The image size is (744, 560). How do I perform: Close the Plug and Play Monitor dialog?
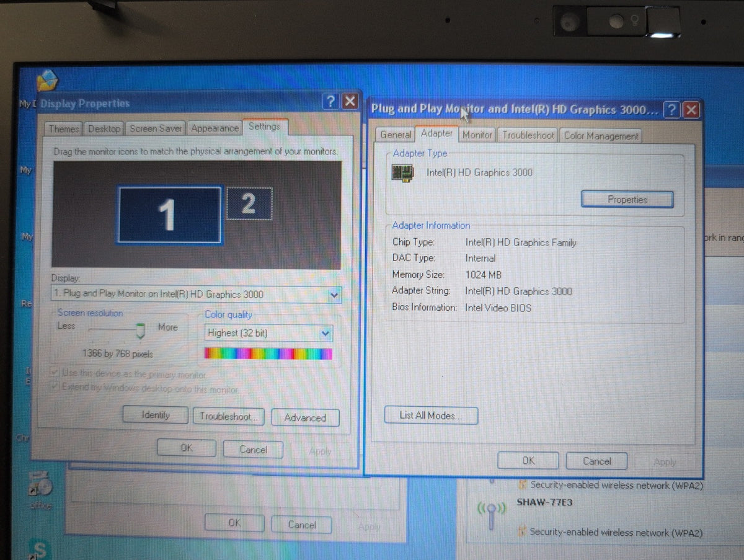pos(691,111)
